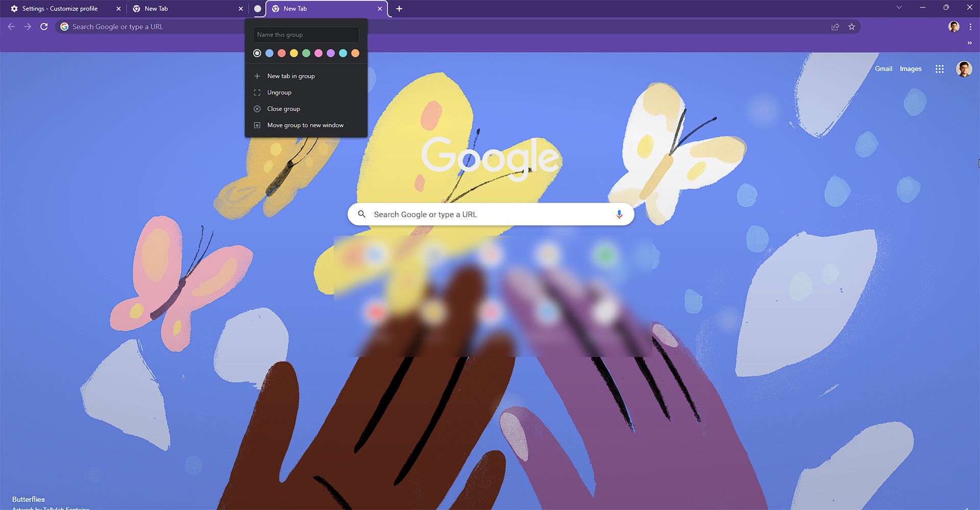980x510 pixels.
Task: Choose the blue group color
Action: [x=269, y=53]
